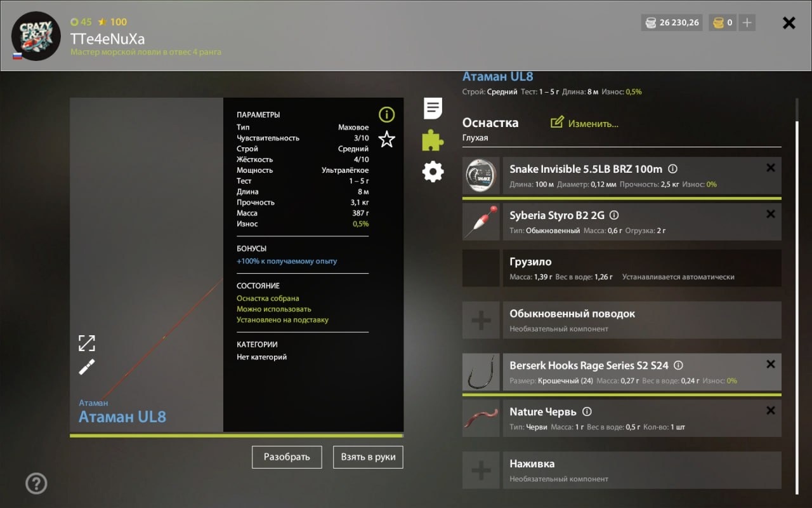The height and width of the screenshot is (508, 812).
Task: Remove Syberia Styro B2 2G float
Action: click(x=770, y=214)
